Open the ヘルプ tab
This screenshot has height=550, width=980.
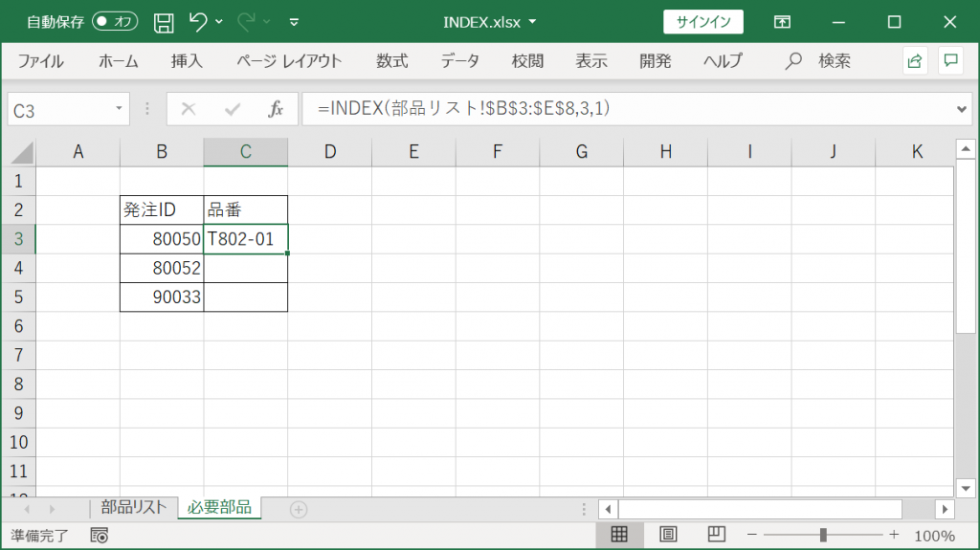tap(723, 61)
